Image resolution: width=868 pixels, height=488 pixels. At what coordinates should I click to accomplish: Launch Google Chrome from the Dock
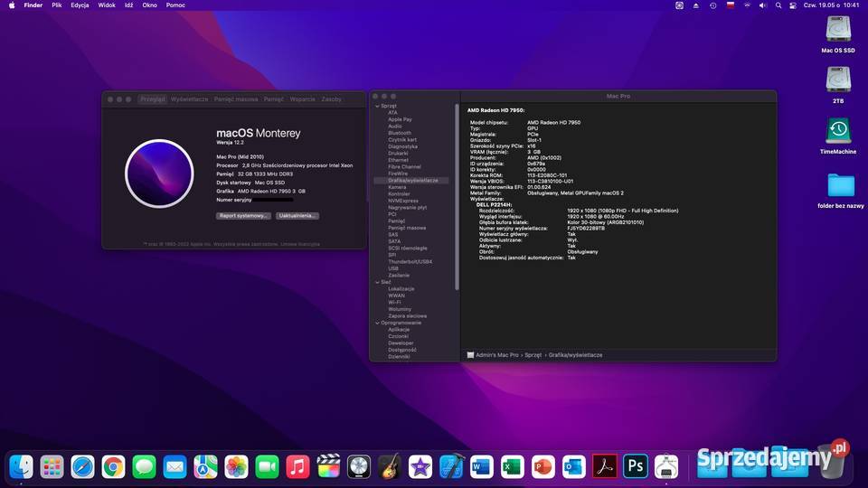pyautogui.click(x=114, y=467)
